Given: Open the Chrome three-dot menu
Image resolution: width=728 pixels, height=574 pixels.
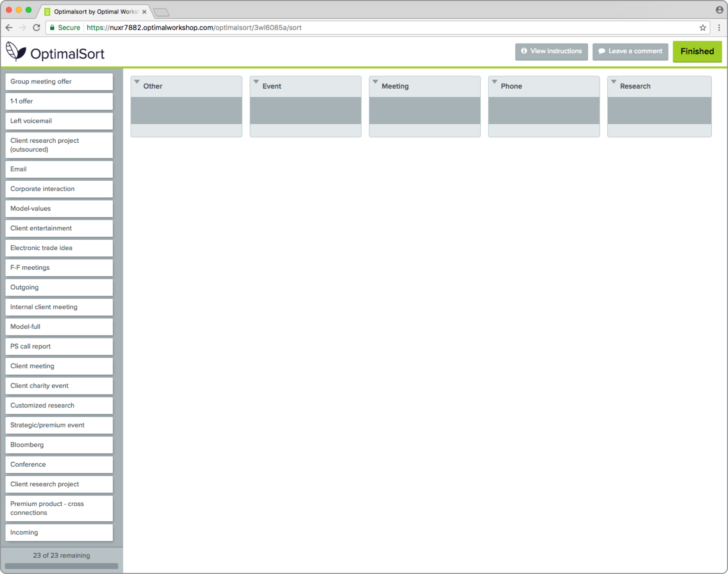Looking at the screenshot, I should 719,28.
